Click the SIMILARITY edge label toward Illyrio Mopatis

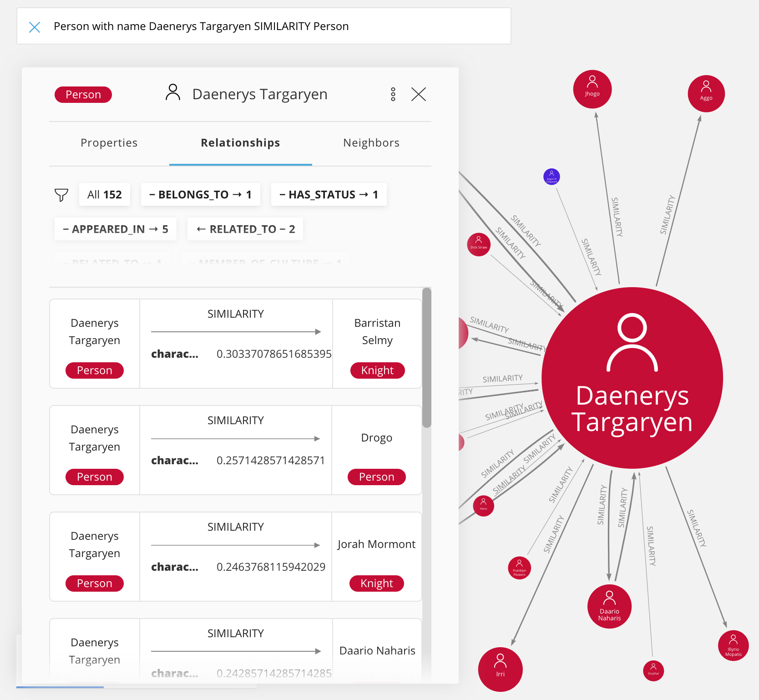pyautogui.click(x=696, y=528)
